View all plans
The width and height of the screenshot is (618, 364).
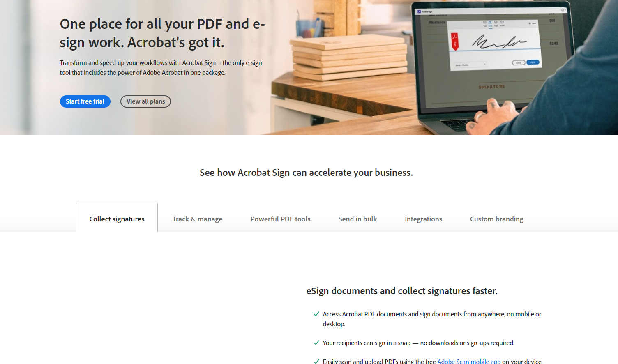pyautogui.click(x=145, y=101)
